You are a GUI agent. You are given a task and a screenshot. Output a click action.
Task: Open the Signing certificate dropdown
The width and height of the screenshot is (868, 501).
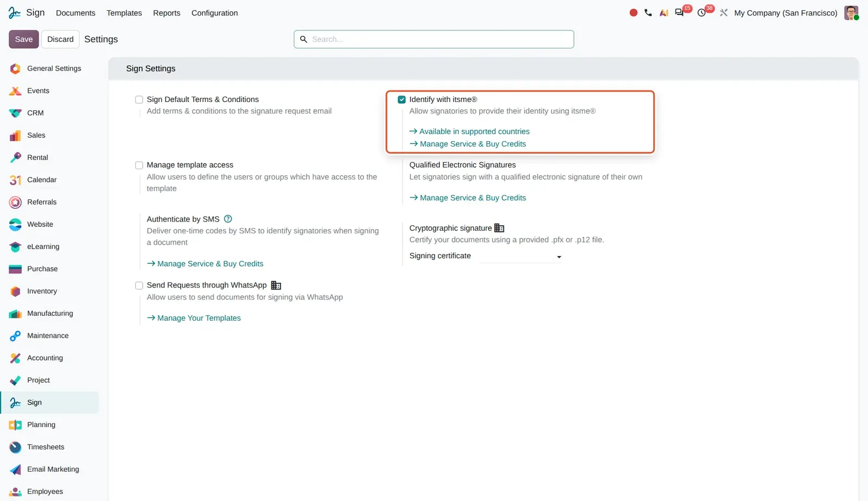pyautogui.click(x=521, y=256)
